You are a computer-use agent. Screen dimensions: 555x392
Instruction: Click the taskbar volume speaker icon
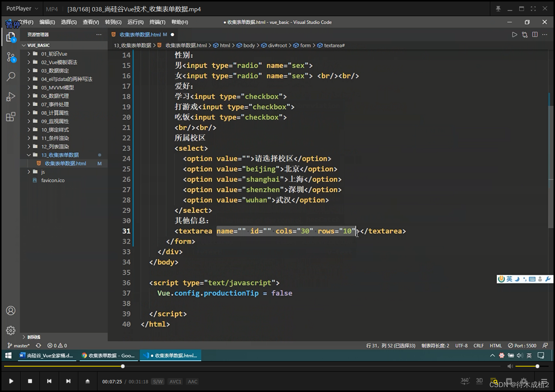click(x=520, y=356)
